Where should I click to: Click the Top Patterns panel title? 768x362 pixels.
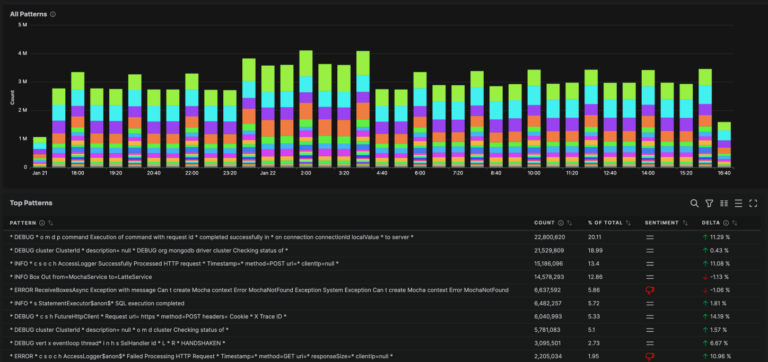[31, 203]
